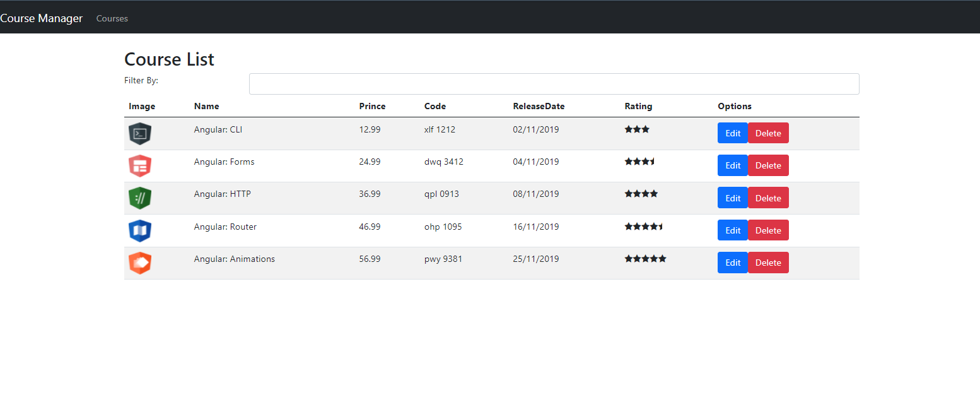Image resolution: width=980 pixels, height=402 pixels.
Task: Delete the Angular: CLI course
Action: pos(768,133)
